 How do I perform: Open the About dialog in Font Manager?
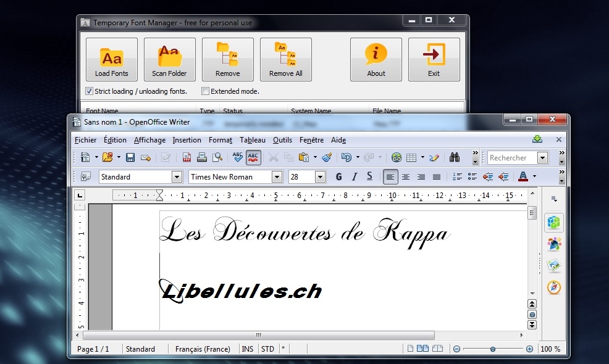pyautogui.click(x=376, y=59)
